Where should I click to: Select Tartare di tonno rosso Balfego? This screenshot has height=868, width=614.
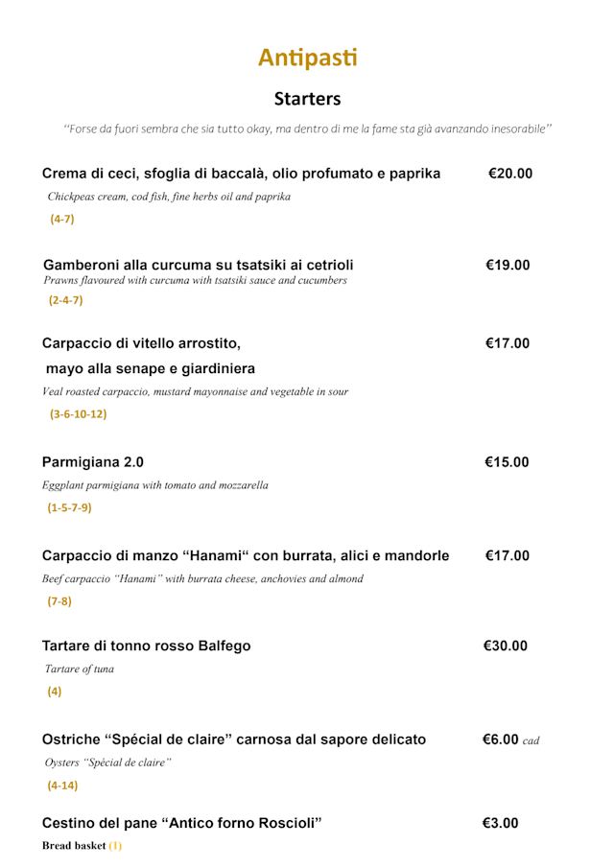147,645
